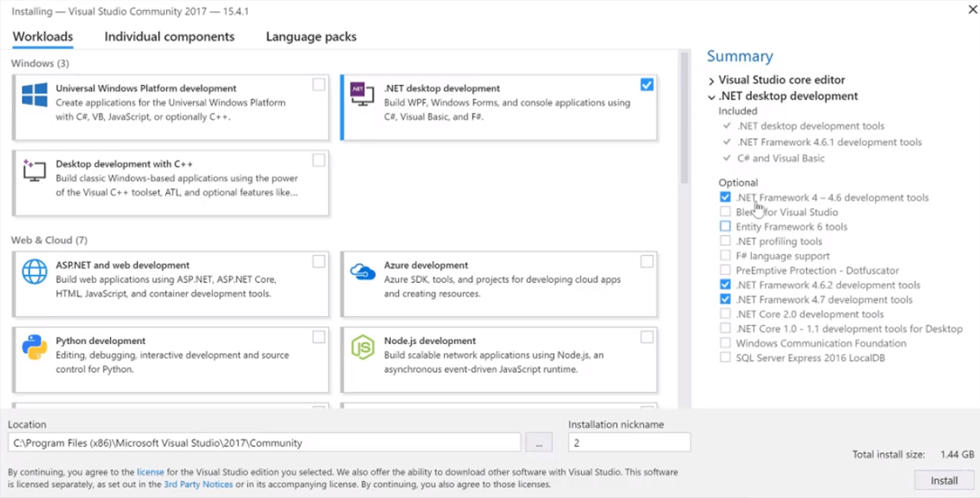Click the 'Windows (3)' section heading
Screen dimensions: 980x498
40,63
